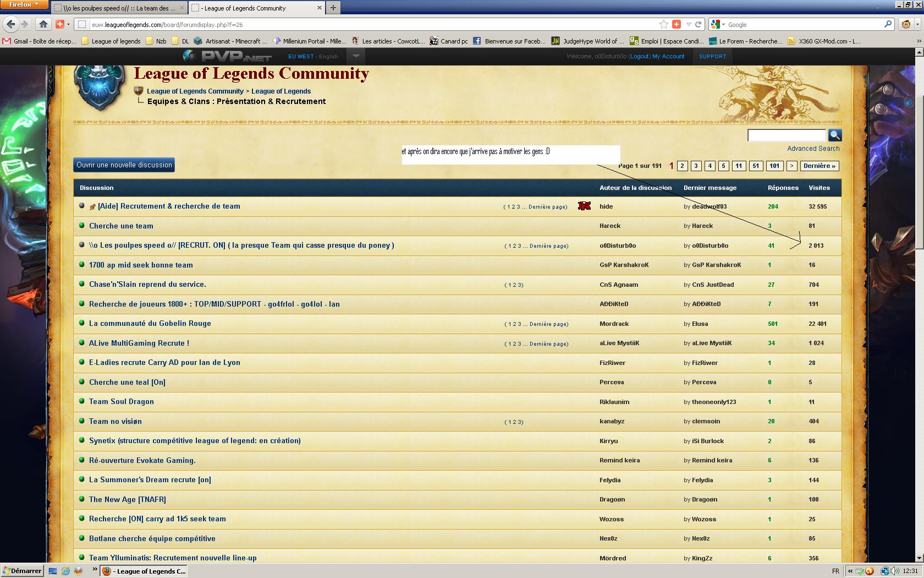Close the League of Legends Community tab
The image size is (924, 578).
(320, 8)
